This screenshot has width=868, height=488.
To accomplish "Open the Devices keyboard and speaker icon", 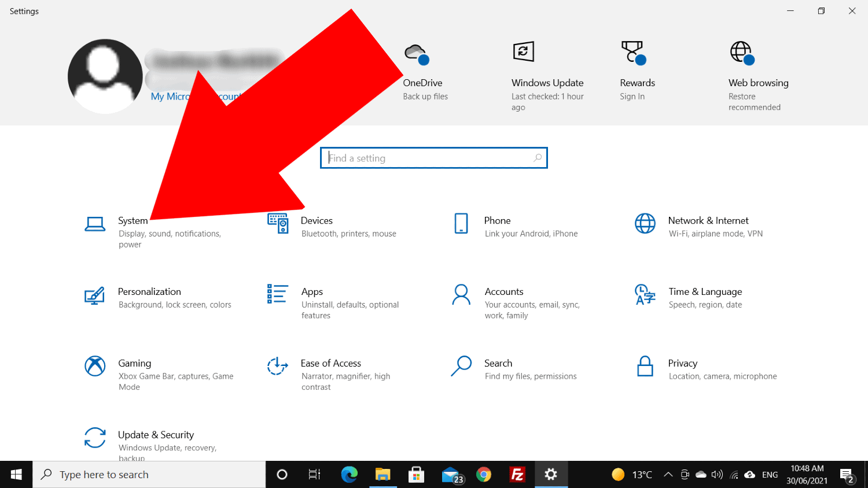I will pos(278,223).
